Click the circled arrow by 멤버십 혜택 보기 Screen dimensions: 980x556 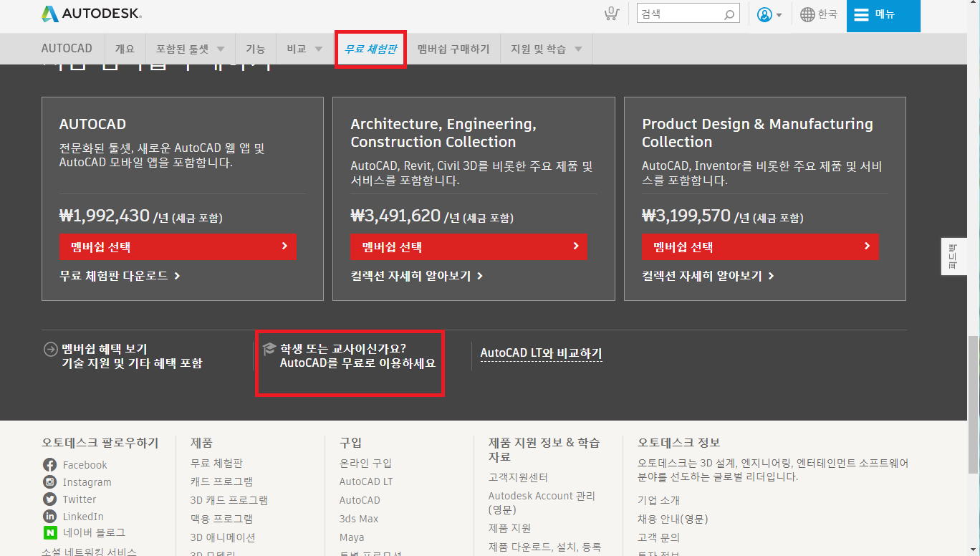50,349
